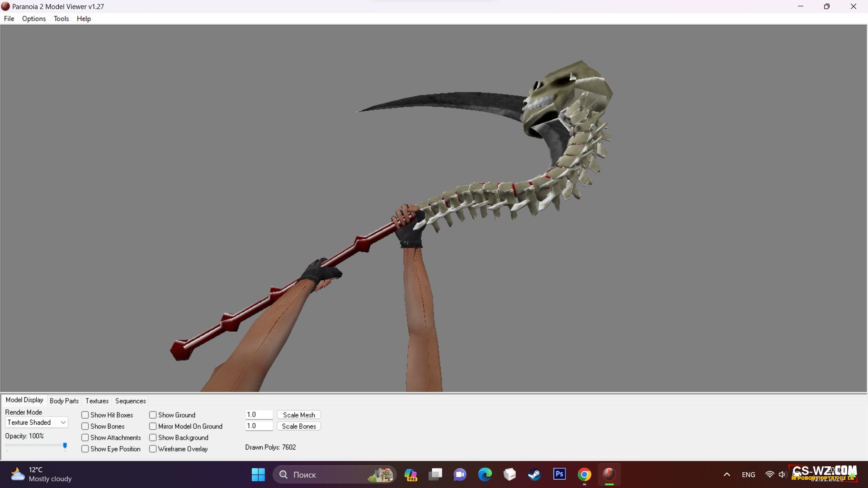Open the Help menu
This screenshot has height=488, width=868.
pos(84,19)
